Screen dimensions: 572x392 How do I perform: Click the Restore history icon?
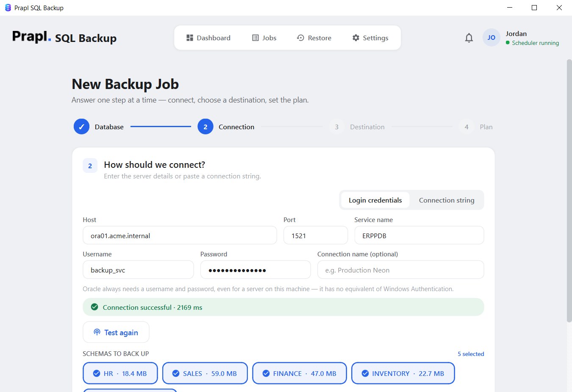(x=300, y=38)
